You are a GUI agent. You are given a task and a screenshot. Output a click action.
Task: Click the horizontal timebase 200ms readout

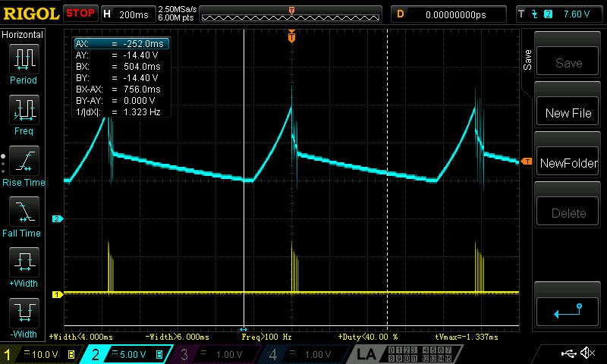(128, 14)
